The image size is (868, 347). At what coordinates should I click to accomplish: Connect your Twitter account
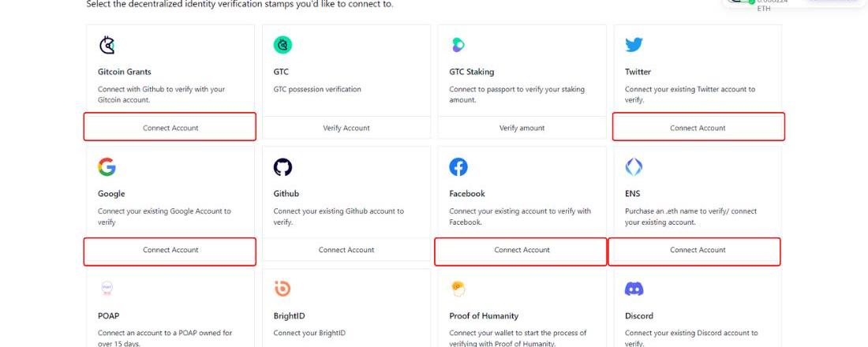pos(698,127)
